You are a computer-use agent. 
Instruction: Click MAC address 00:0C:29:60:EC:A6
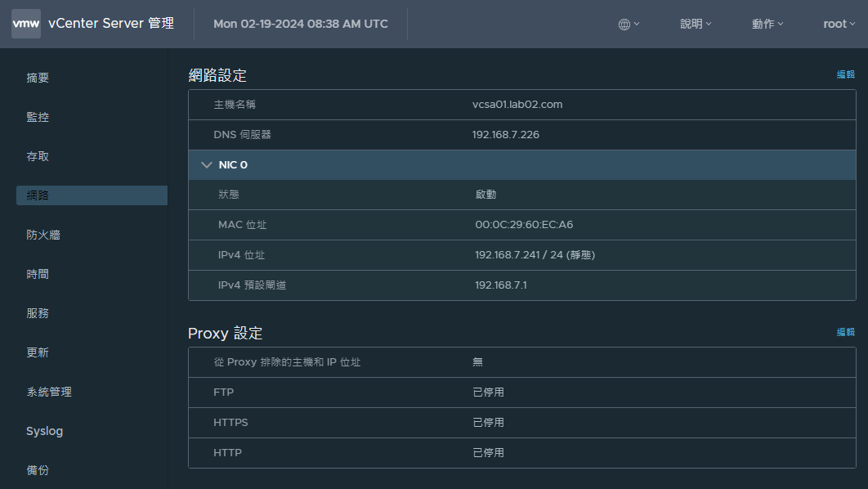click(x=524, y=225)
